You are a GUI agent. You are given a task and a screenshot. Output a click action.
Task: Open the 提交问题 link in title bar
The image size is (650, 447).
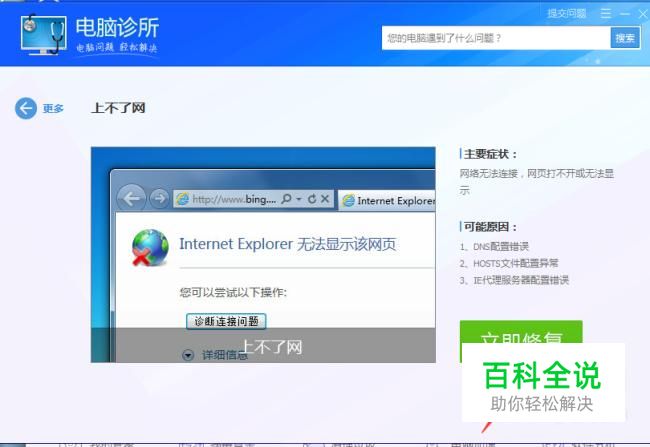pos(567,14)
